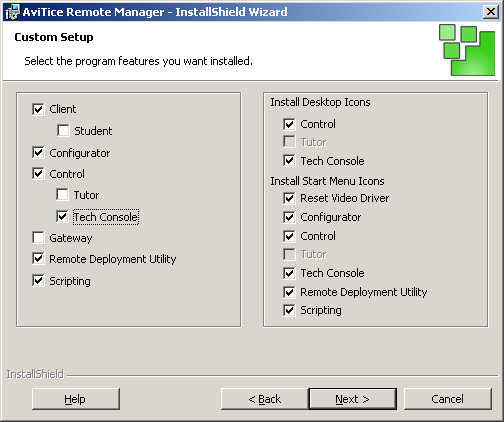Click the Next button

pyautogui.click(x=353, y=399)
